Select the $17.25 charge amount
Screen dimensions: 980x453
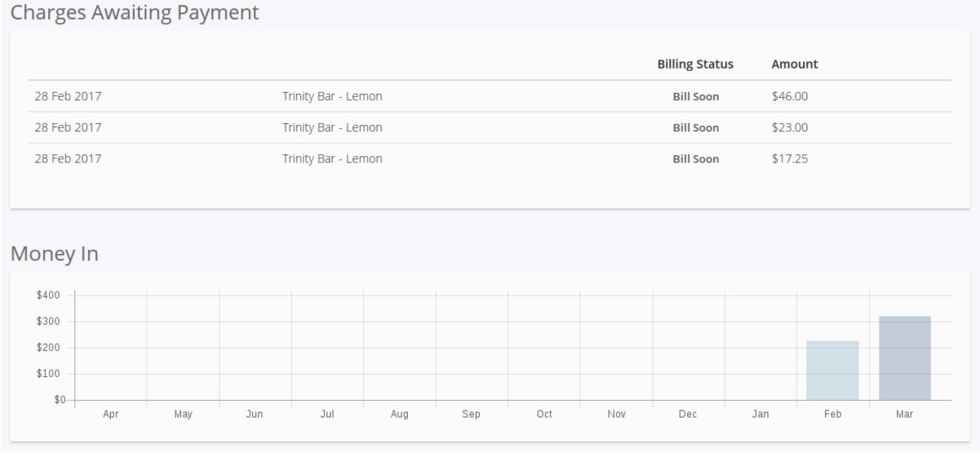789,159
